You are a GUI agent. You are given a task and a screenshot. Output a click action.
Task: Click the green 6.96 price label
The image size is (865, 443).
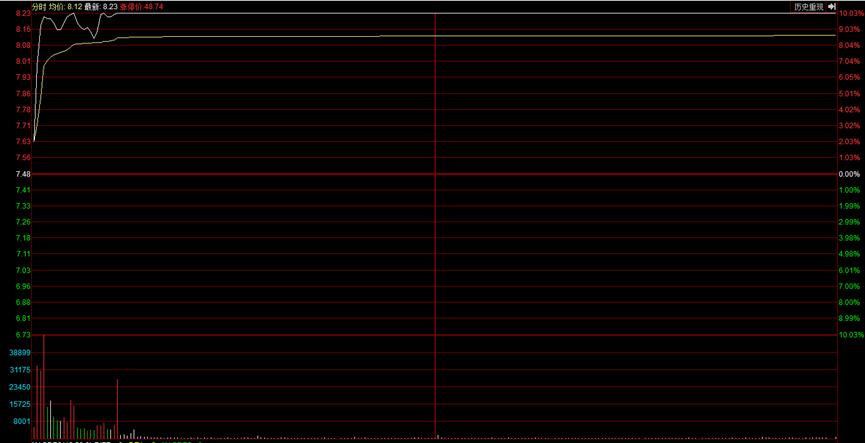click(23, 286)
